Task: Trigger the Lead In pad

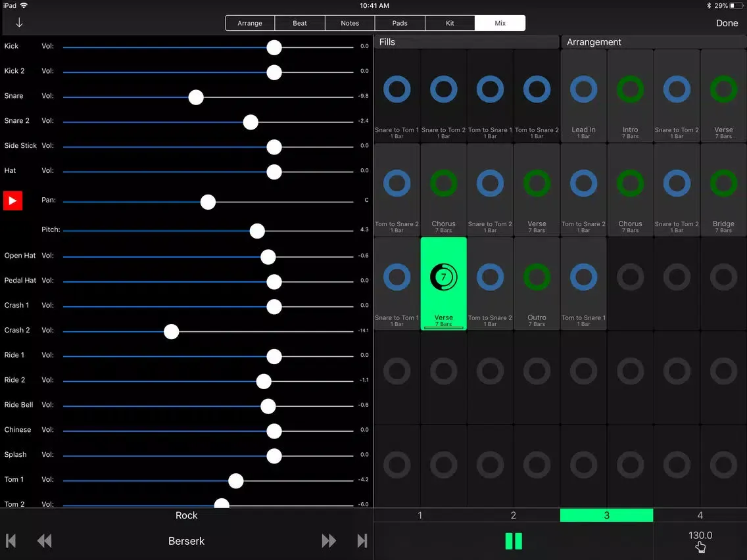Action: (584, 96)
